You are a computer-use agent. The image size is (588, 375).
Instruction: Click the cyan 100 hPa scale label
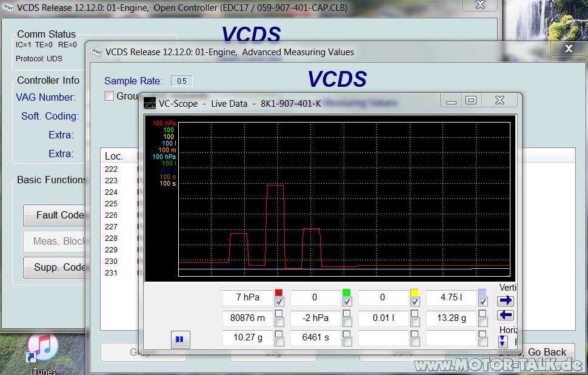click(x=164, y=157)
